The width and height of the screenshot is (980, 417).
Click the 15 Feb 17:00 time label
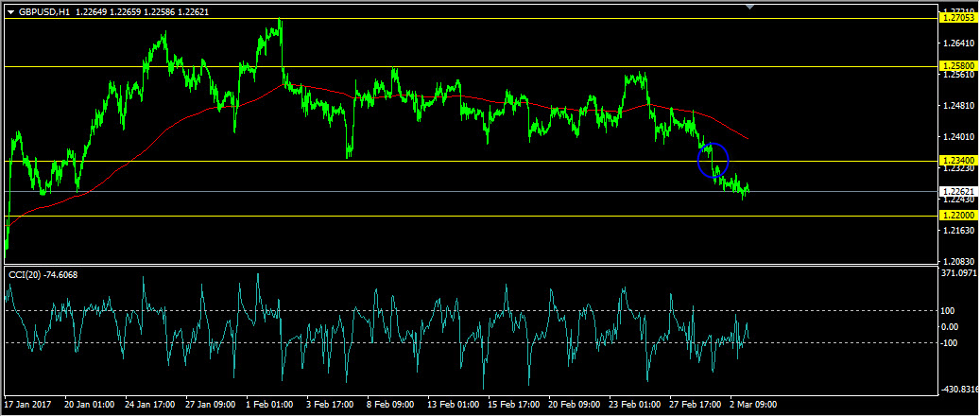514,405
